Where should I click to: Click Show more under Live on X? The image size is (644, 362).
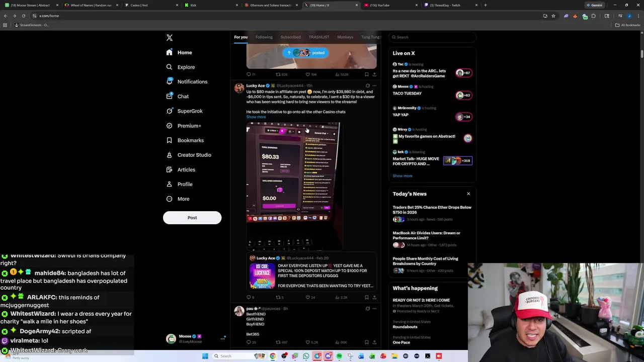pyautogui.click(x=403, y=176)
